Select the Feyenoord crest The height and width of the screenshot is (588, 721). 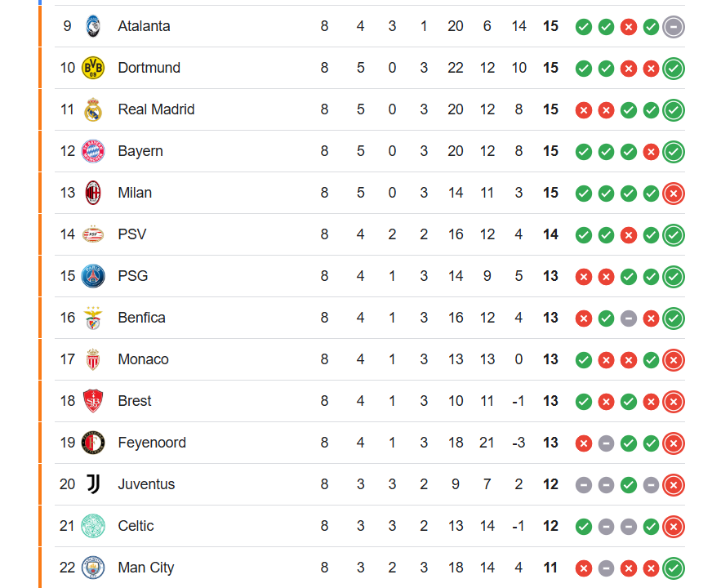pyautogui.click(x=93, y=443)
